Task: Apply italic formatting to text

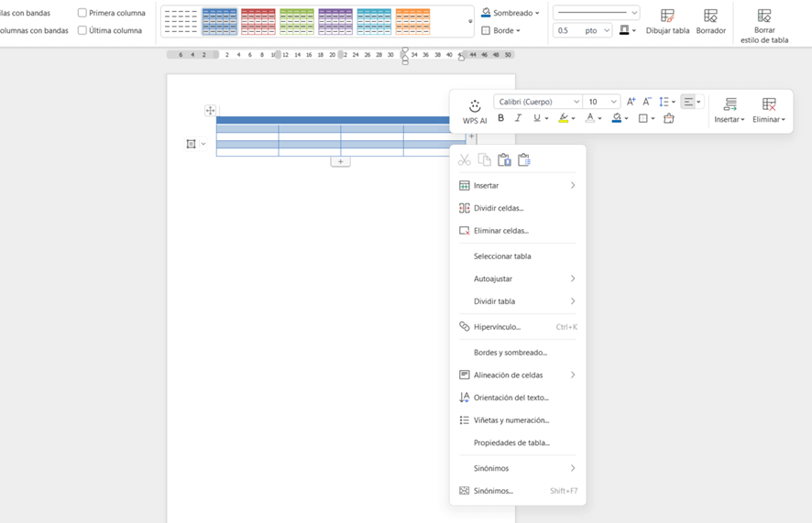Action: point(518,118)
